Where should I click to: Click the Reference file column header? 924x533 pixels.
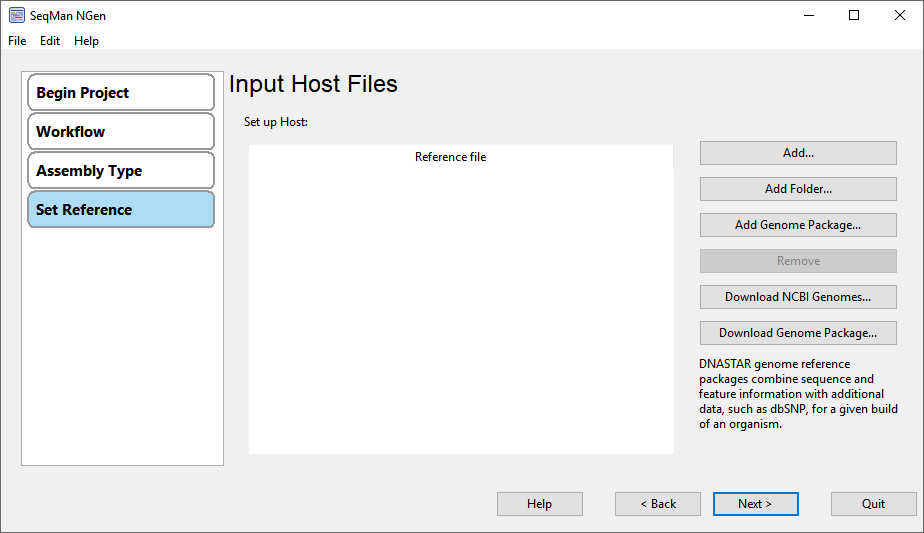point(461,157)
